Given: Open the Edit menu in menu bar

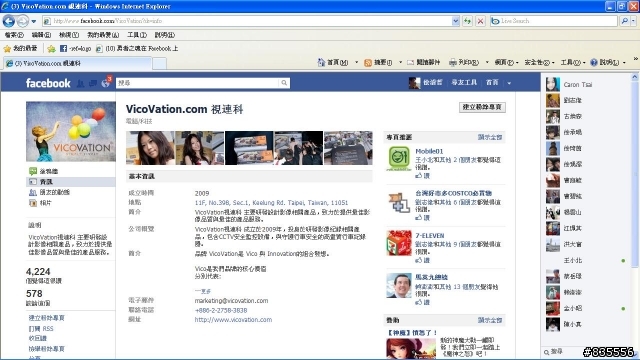Looking at the screenshot, I should point(41,35).
